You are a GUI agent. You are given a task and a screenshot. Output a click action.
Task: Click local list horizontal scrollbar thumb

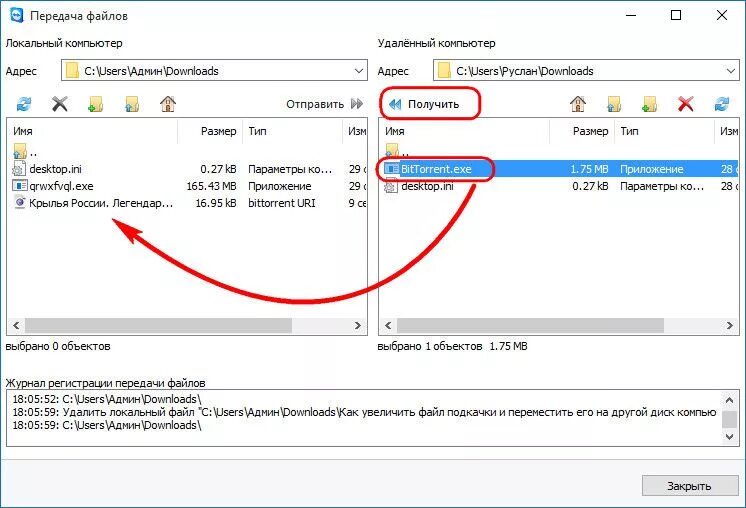[158, 326]
